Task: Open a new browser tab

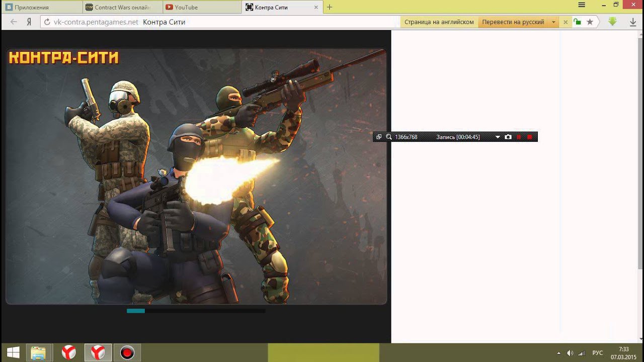Action: (330, 7)
